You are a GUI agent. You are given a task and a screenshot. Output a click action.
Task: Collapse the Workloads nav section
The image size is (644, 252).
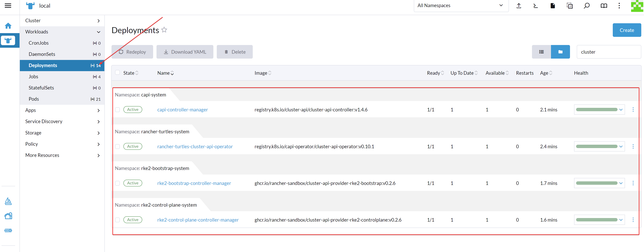click(x=62, y=32)
